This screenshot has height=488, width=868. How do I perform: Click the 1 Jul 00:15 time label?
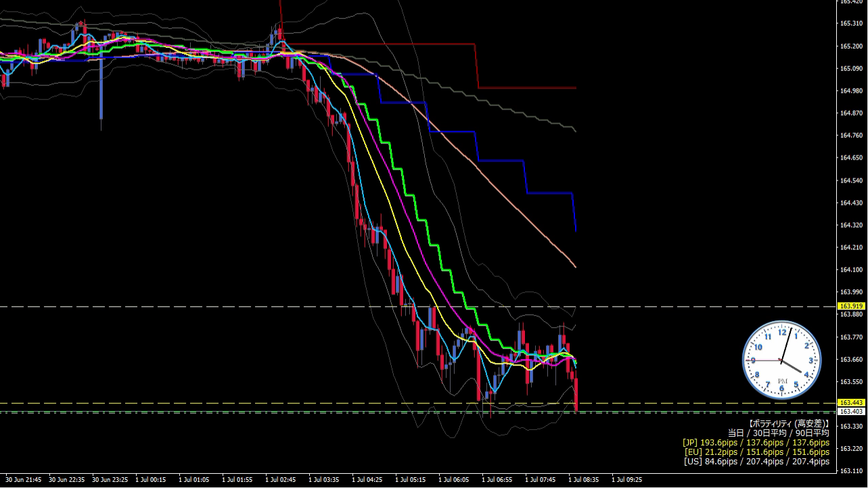[151, 479]
